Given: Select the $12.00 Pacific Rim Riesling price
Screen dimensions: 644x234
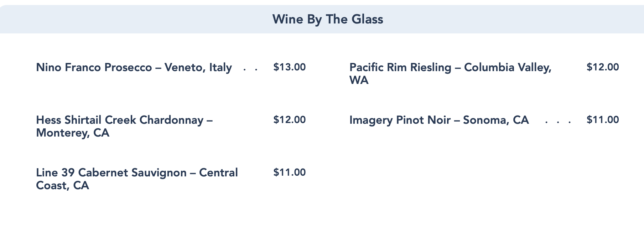Looking at the screenshot, I should 603,67.
